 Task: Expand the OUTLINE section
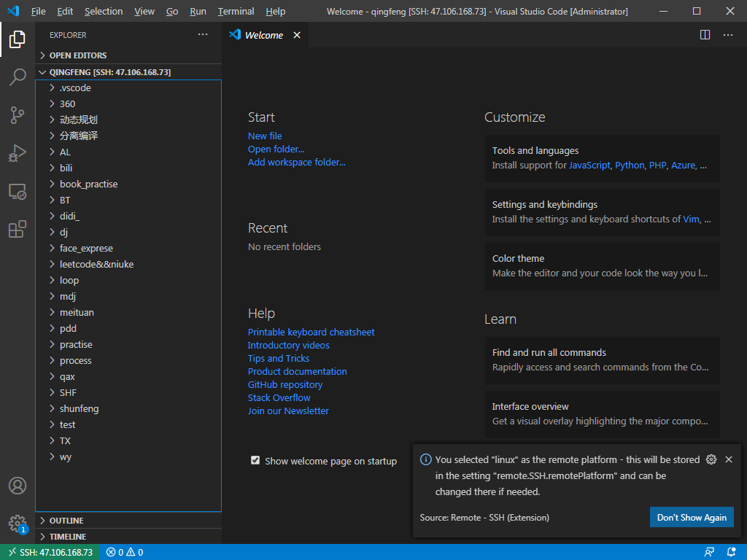(x=66, y=521)
